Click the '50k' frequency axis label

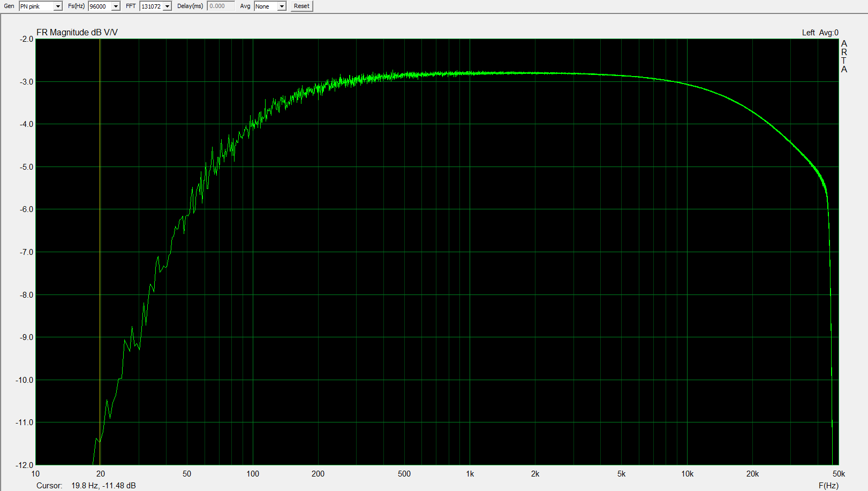click(839, 474)
